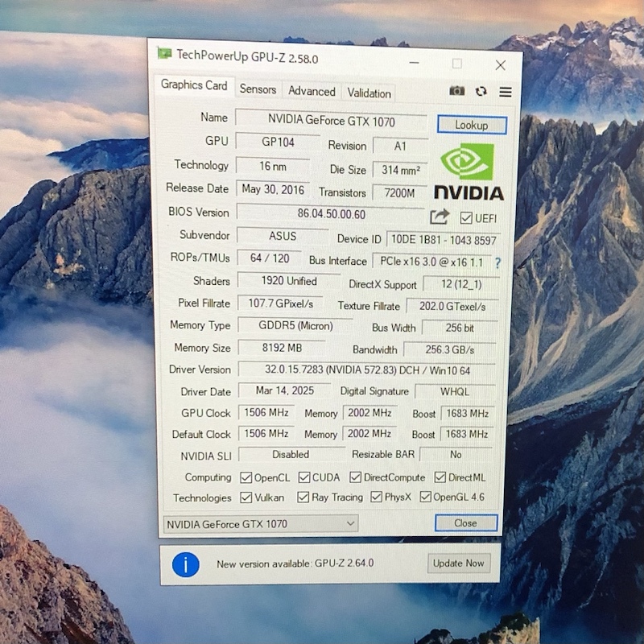Click the Transistors field 7200M

click(399, 193)
